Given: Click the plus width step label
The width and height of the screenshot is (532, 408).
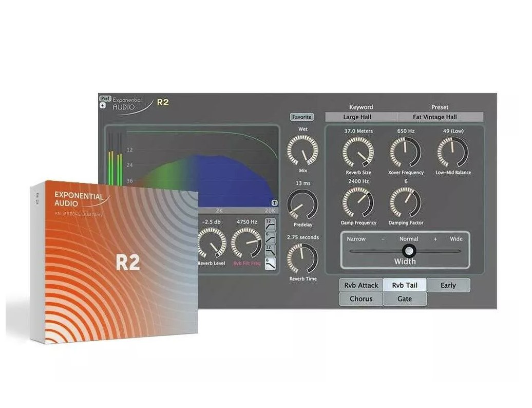Looking at the screenshot, I should pos(435,239).
